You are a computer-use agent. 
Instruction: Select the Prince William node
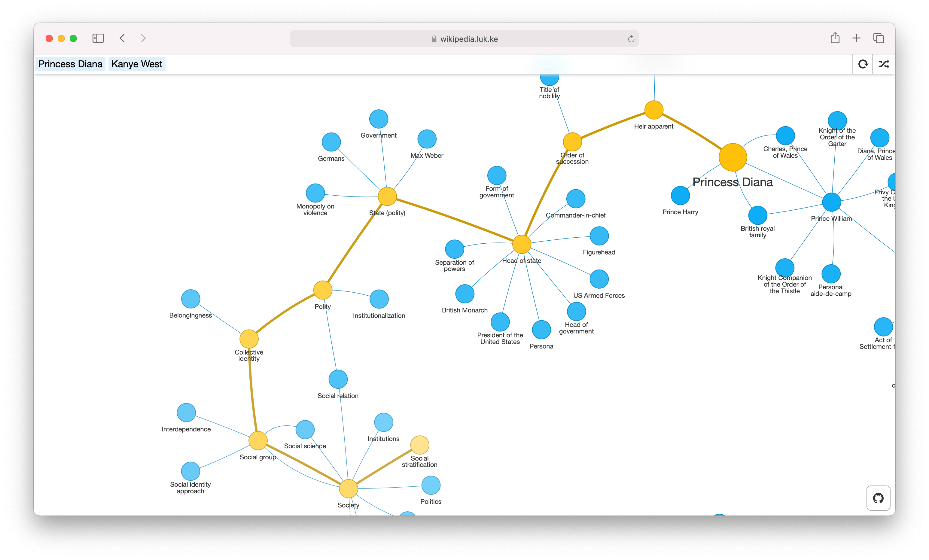[x=831, y=202]
